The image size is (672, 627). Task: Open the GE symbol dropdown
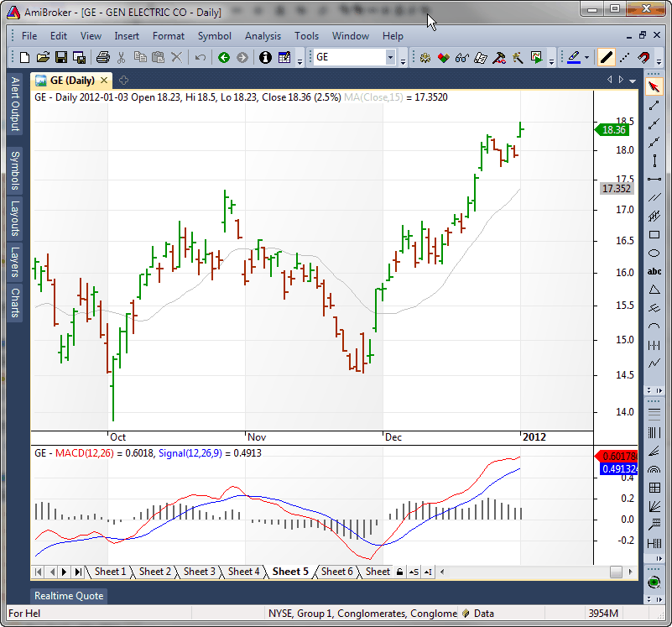[390, 58]
